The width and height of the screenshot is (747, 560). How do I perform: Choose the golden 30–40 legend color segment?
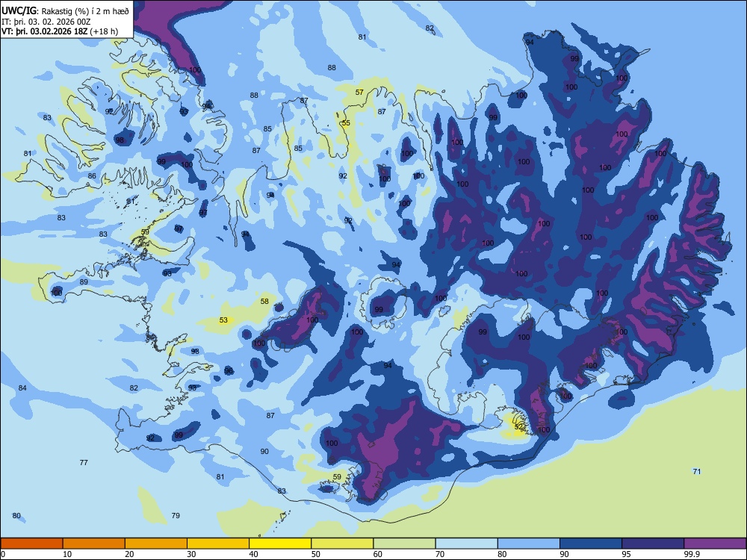[218, 544]
